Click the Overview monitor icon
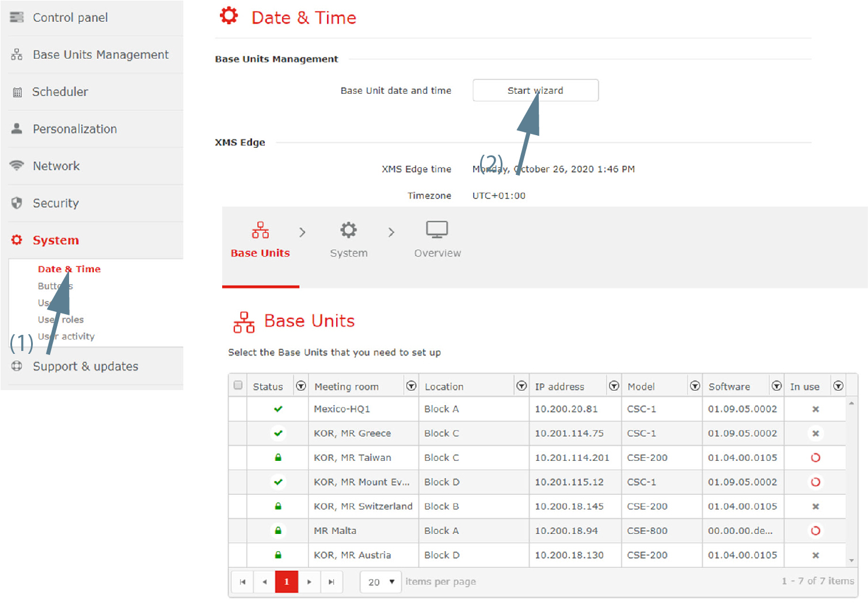 (x=437, y=230)
